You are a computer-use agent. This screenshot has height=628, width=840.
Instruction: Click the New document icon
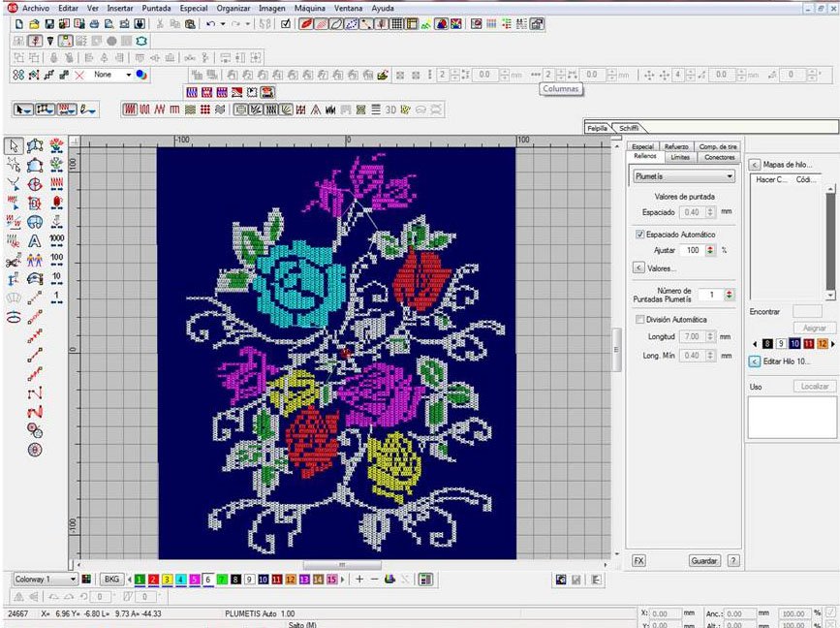pyautogui.click(x=19, y=24)
